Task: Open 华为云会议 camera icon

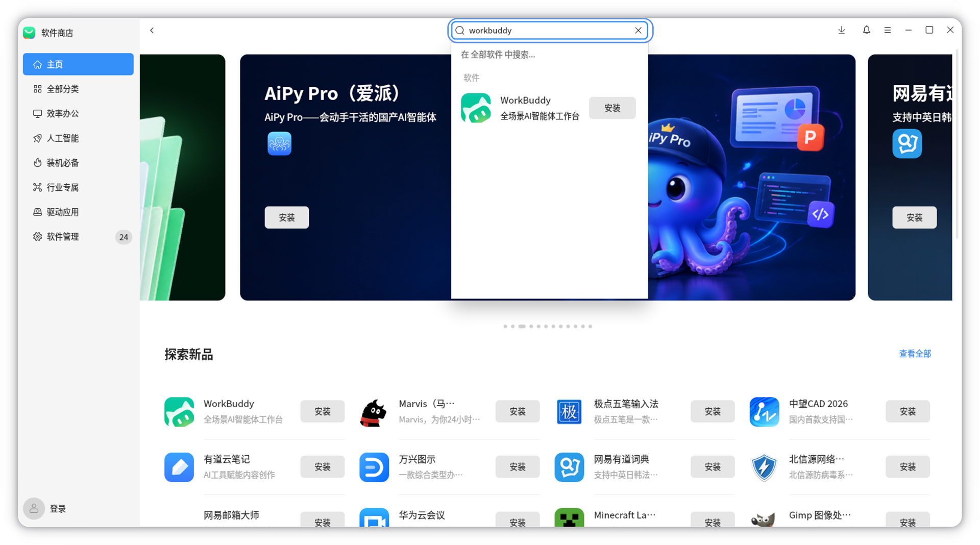Action: point(374,517)
